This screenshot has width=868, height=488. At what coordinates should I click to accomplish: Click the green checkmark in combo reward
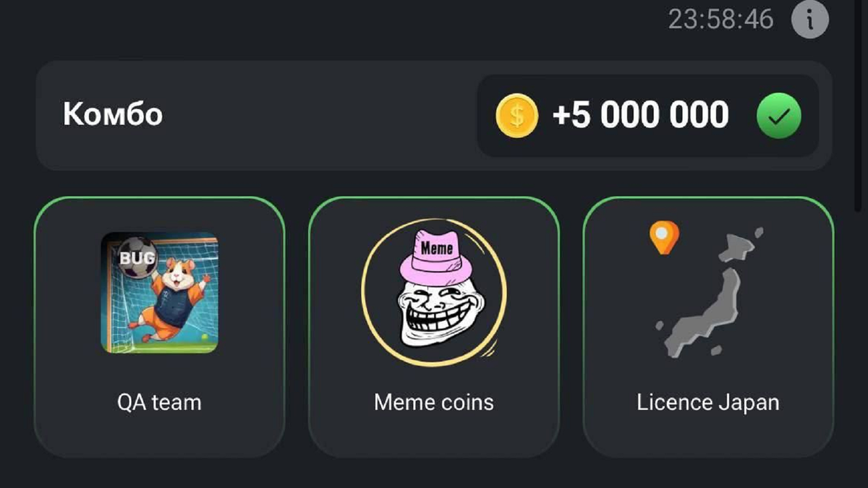[779, 116]
